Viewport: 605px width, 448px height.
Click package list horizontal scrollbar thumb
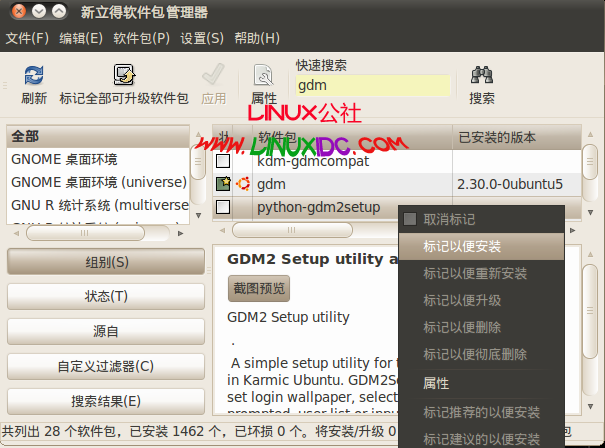click(292, 230)
